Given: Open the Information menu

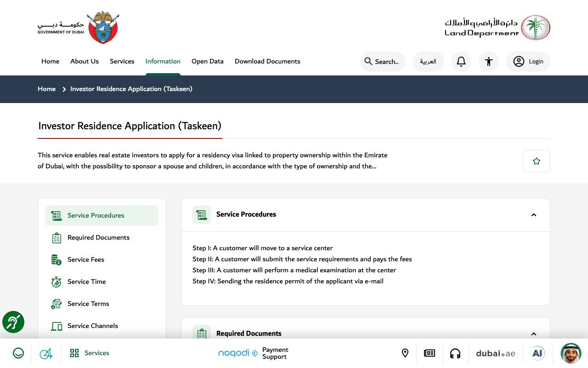Looking at the screenshot, I should coord(163,62).
